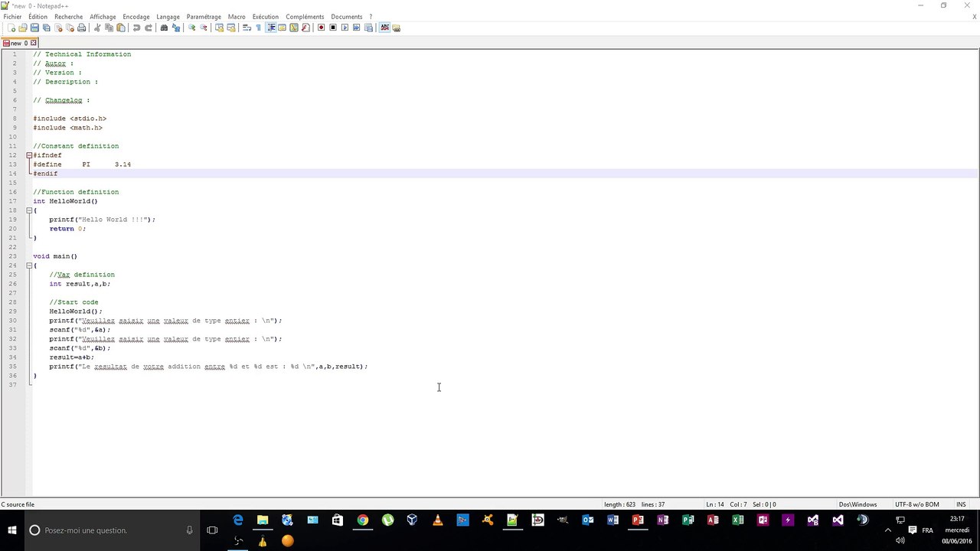Print the document via the printer icon
980x551 pixels.
click(82, 28)
